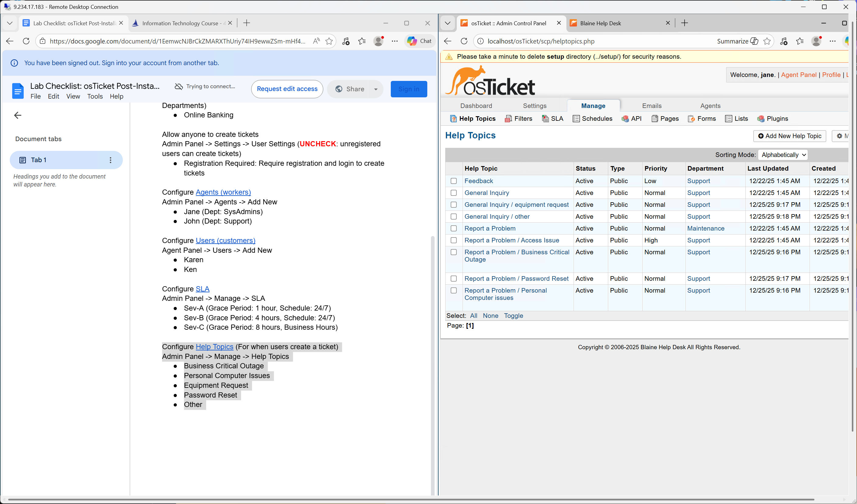Expand the Share button dropdown arrow
Viewport: 857px width, 504px height.
[376, 89]
